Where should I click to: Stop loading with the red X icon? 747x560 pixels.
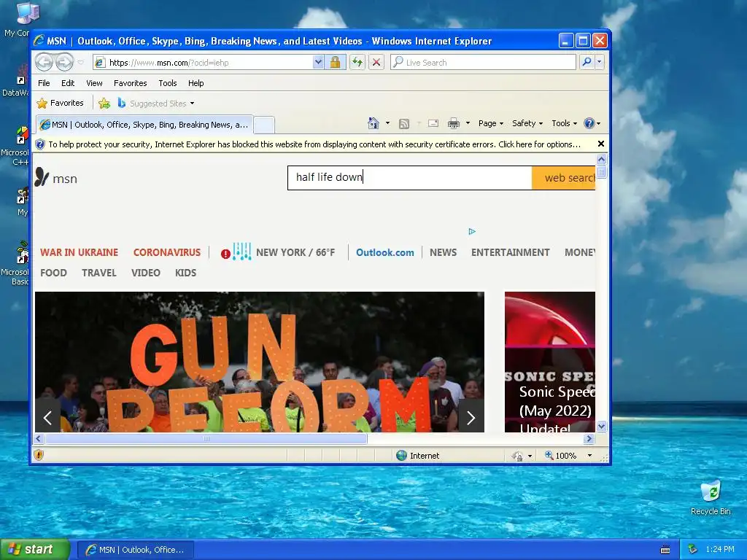pyautogui.click(x=376, y=63)
